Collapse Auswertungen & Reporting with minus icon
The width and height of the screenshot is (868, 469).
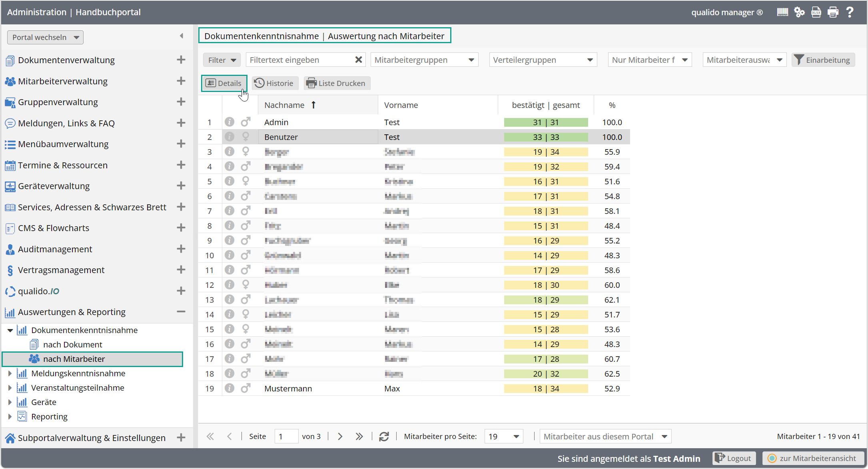(x=181, y=311)
